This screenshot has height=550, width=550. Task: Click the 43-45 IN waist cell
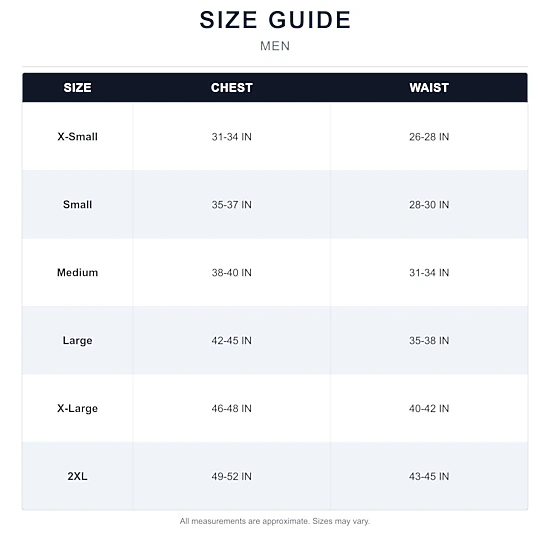coord(429,477)
